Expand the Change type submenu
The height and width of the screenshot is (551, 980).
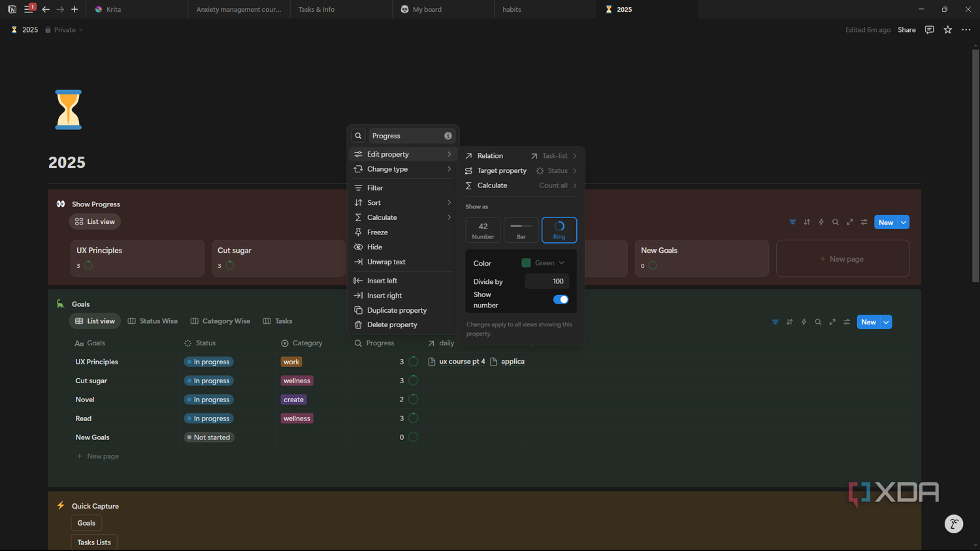click(402, 169)
